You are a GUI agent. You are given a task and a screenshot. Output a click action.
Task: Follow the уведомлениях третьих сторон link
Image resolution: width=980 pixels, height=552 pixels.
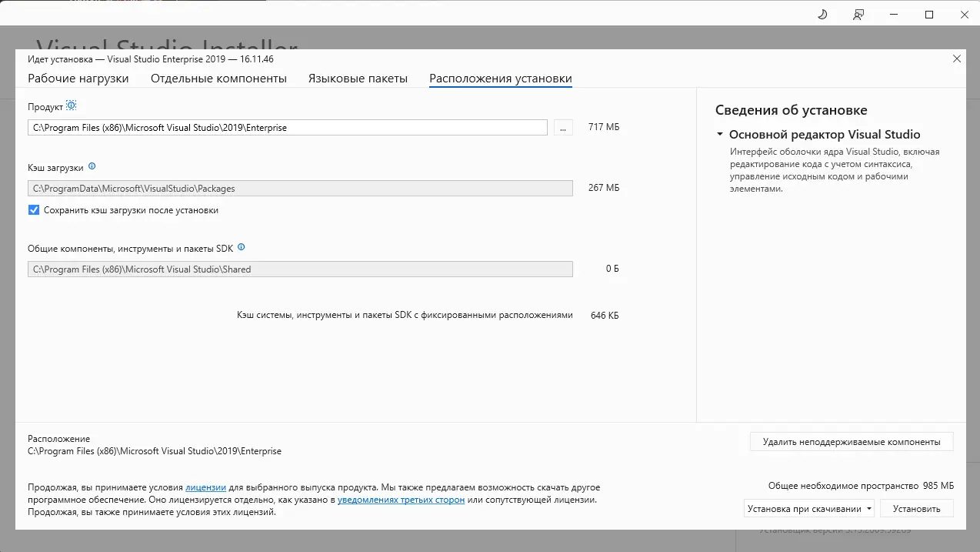402,498
